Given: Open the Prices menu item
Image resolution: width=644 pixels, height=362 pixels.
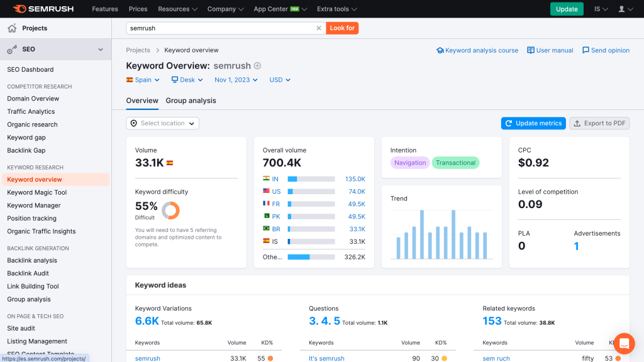Looking at the screenshot, I should [x=138, y=9].
